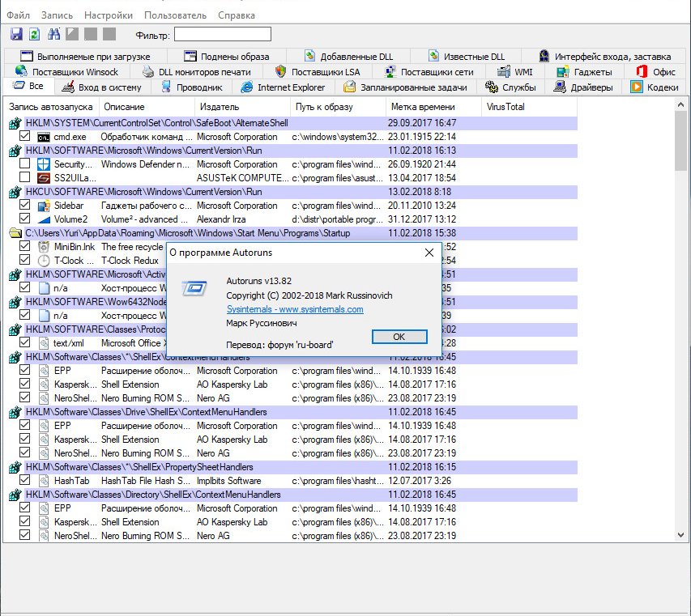Disable the Sidebar autorun checkbox

[24, 205]
